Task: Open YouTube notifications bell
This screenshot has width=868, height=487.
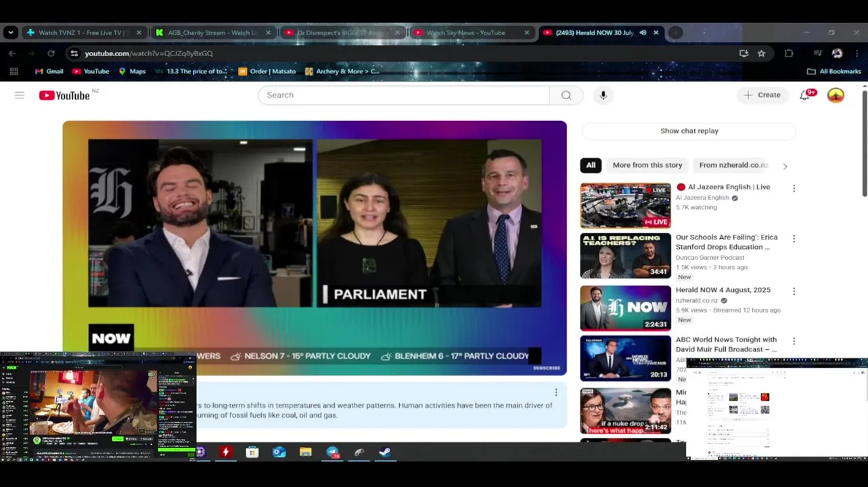Action: pyautogui.click(x=804, y=95)
